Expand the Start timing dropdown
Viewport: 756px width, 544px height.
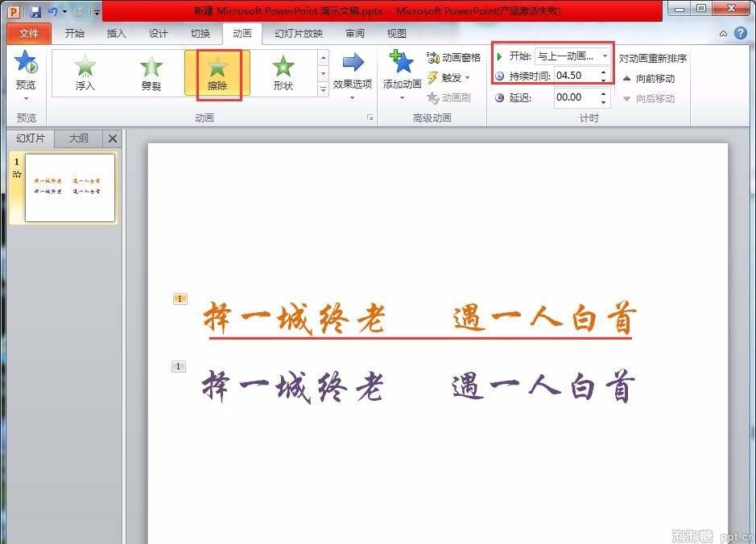pos(605,56)
